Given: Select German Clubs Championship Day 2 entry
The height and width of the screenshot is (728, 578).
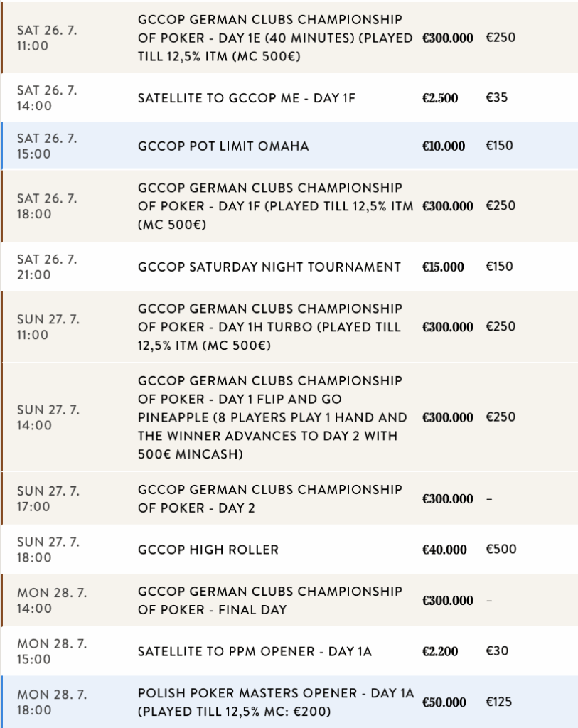Looking at the screenshot, I should [x=269, y=499].
